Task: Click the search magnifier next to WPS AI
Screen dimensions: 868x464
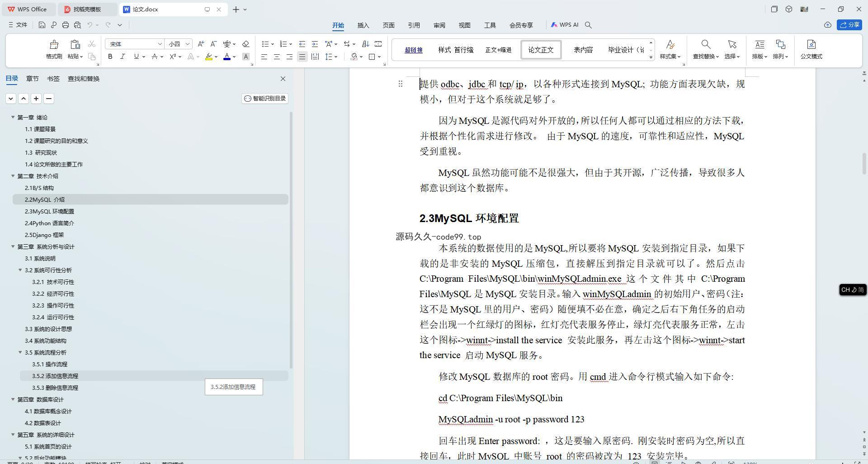Action: (588, 25)
